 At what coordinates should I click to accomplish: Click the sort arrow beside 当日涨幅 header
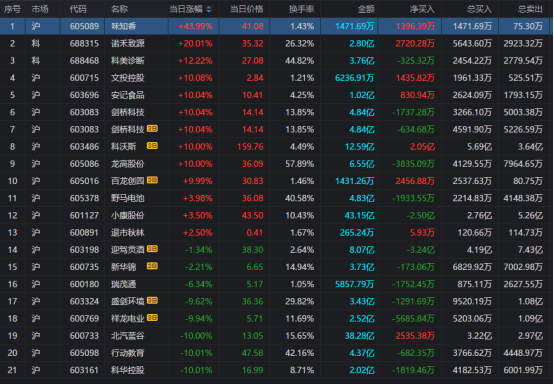coord(209,10)
